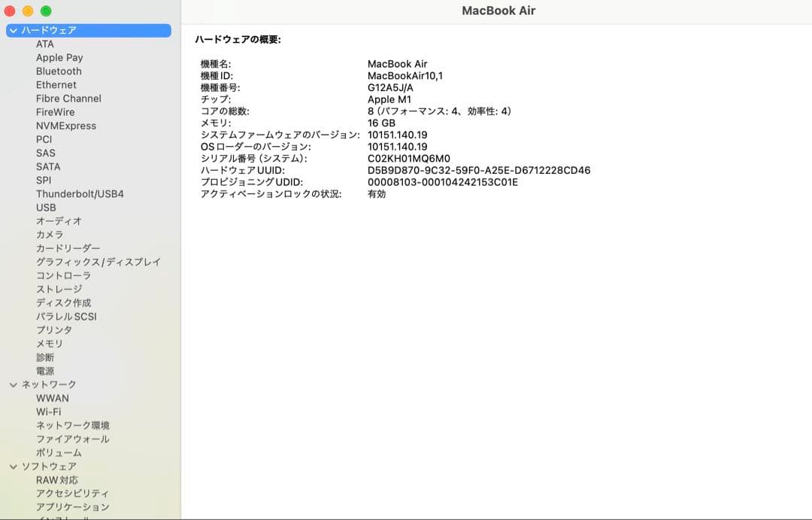Open the 診断 entry
The height and width of the screenshot is (520, 812).
click(44, 357)
